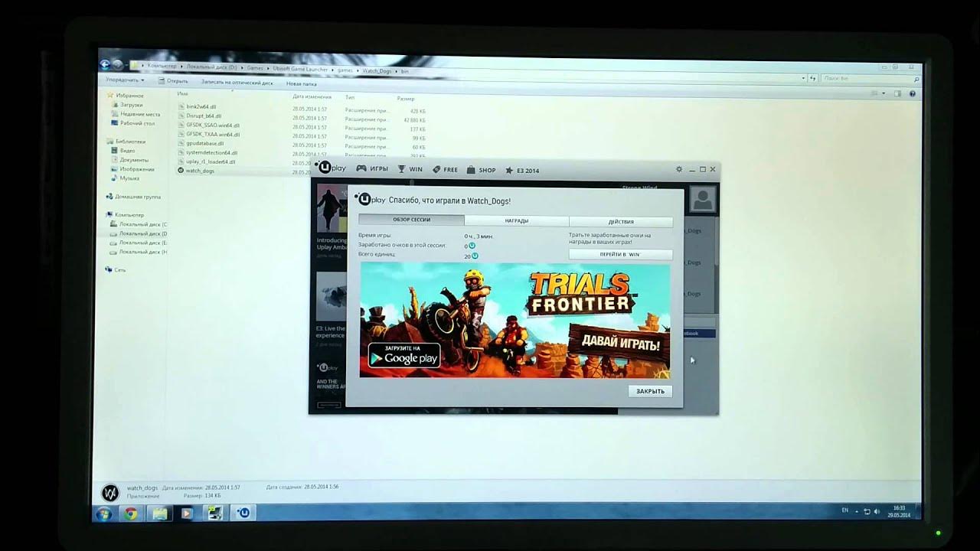Open Недавние места in the sidebar
The width and height of the screenshot is (980, 551).
click(136, 114)
